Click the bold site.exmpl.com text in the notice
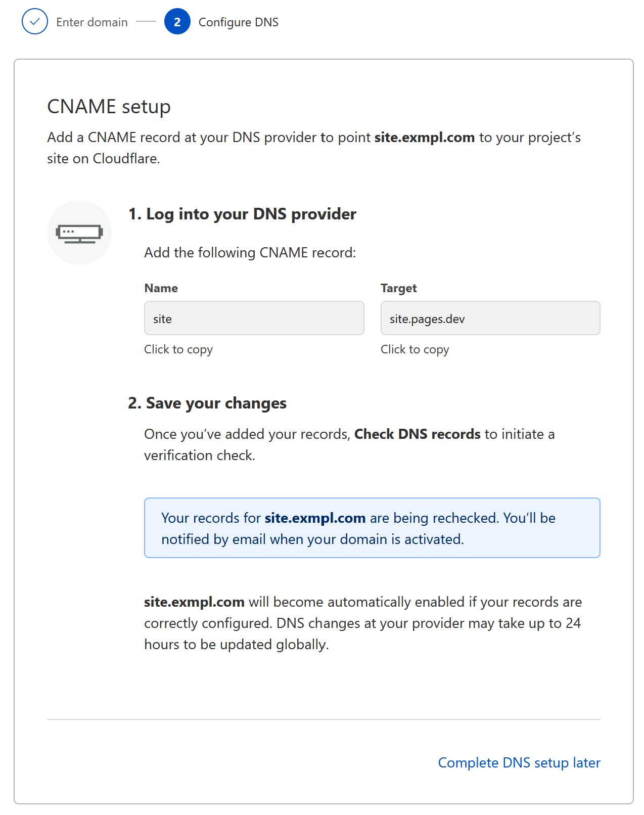Screen dimensions: 644x815 pyautogui.click(x=315, y=518)
